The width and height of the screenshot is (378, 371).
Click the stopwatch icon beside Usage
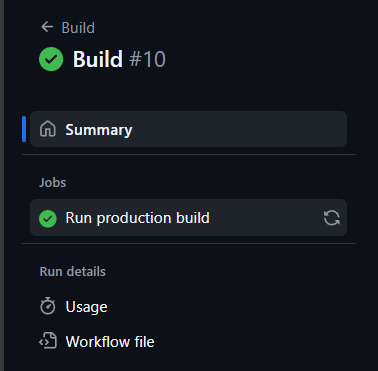48,306
